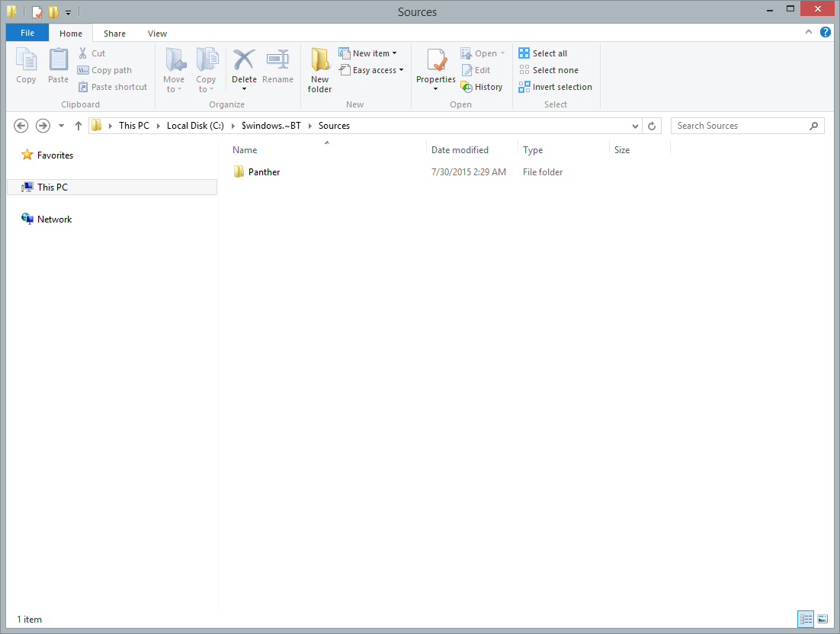Refresh the Sources folder view
The image size is (840, 634).
(x=652, y=126)
